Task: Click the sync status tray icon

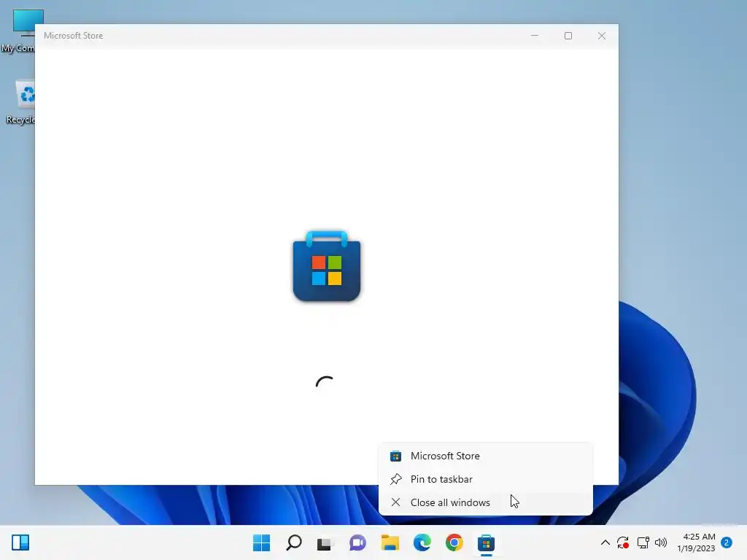Action: tap(623, 542)
